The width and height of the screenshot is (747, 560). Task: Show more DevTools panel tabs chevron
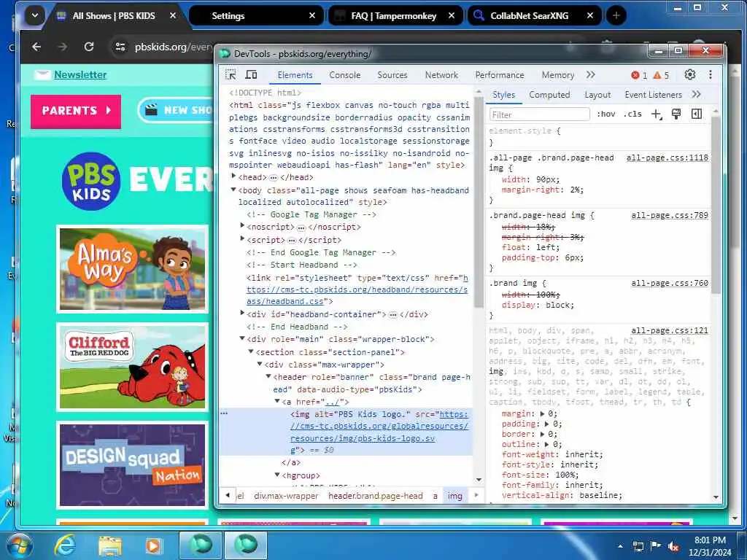pos(591,75)
